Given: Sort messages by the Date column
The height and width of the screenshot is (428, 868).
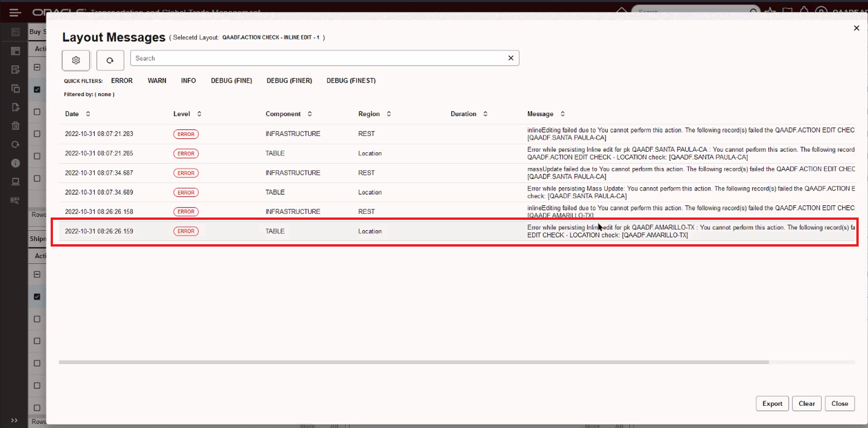Looking at the screenshot, I should coord(88,114).
